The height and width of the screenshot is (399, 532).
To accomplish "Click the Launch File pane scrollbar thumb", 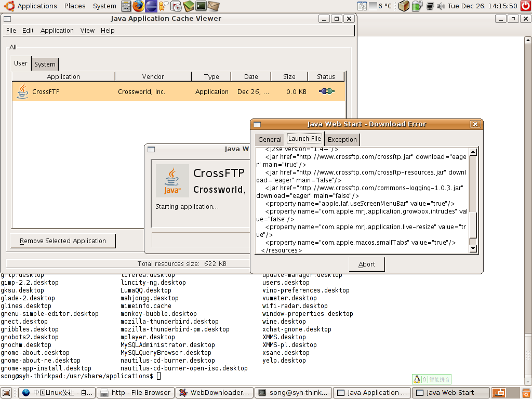I will (x=473, y=224).
